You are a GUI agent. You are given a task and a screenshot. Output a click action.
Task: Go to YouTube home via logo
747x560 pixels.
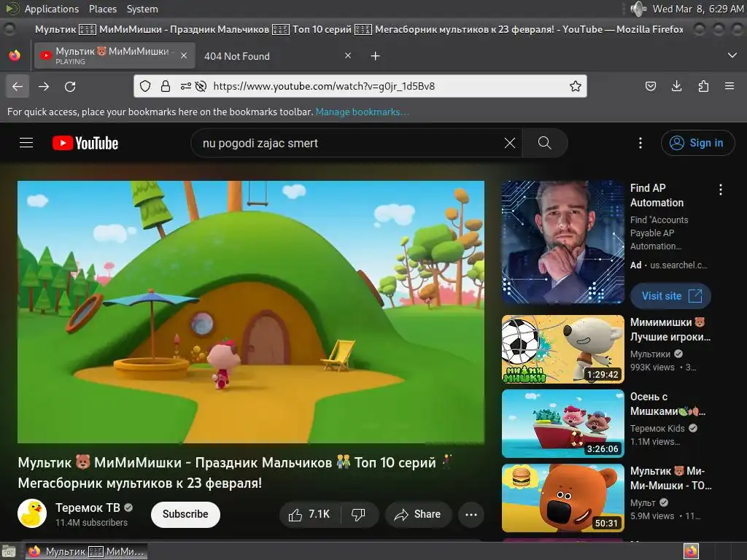coord(85,143)
